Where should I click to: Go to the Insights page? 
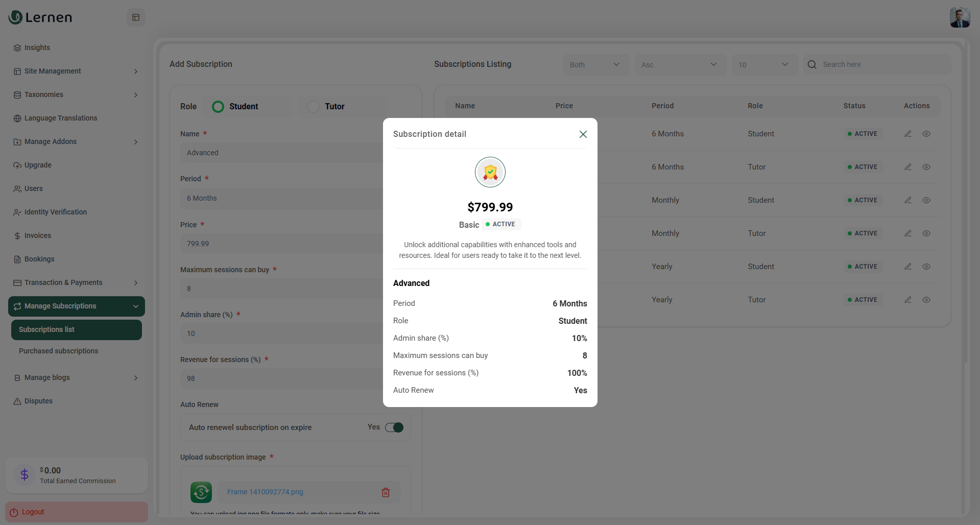pos(37,48)
